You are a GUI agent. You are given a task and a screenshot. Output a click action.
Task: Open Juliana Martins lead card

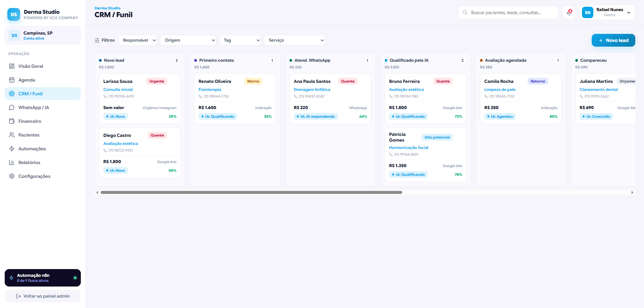coord(605,99)
